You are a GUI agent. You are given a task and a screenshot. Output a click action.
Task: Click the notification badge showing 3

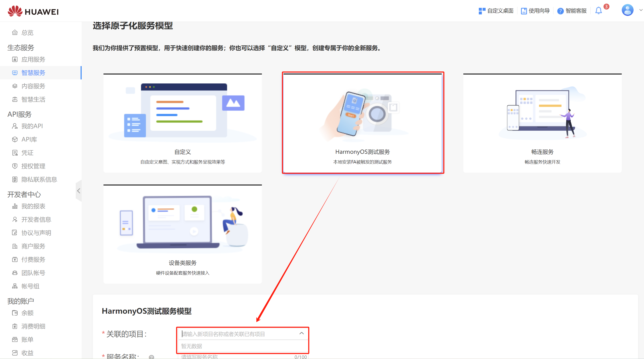tap(606, 7)
